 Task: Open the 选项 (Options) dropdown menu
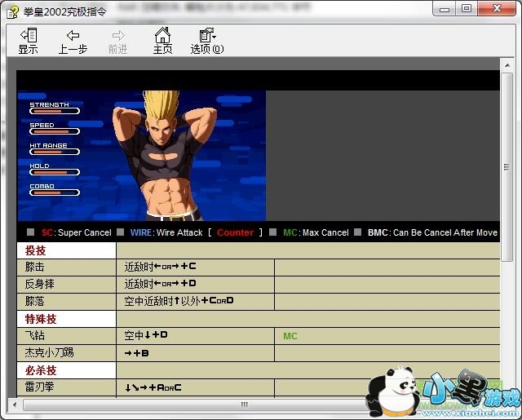(x=207, y=40)
